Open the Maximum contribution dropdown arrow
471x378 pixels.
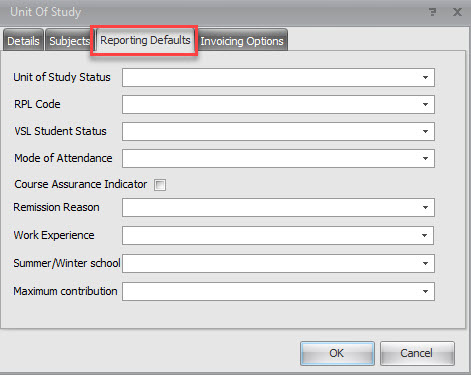click(x=425, y=292)
